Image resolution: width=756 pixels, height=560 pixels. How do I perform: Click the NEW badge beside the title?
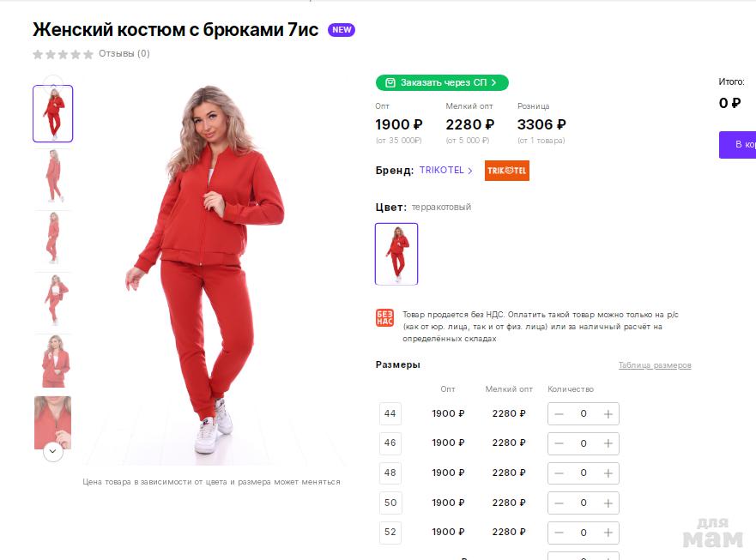click(342, 30)
